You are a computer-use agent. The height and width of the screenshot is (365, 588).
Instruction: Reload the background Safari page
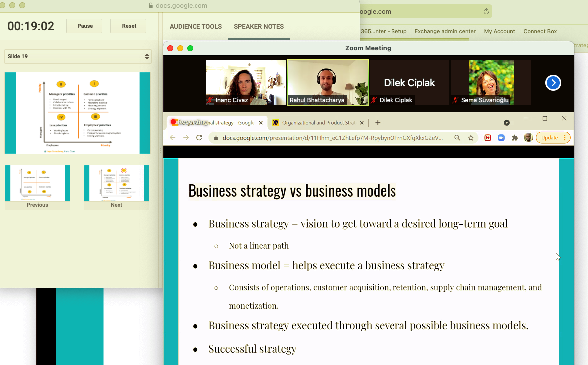[x=486, y=11]
